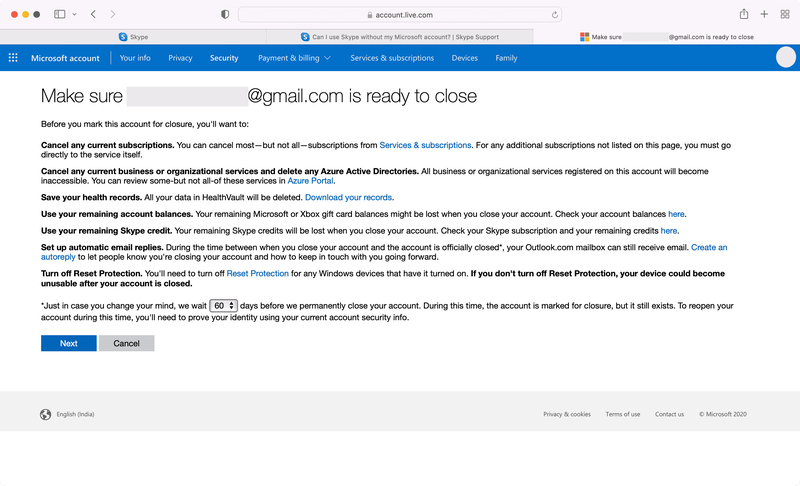The image size is (800, 486).
Task: Open Services & subscriptions in the navigation bar
Action: pos(392,58)
